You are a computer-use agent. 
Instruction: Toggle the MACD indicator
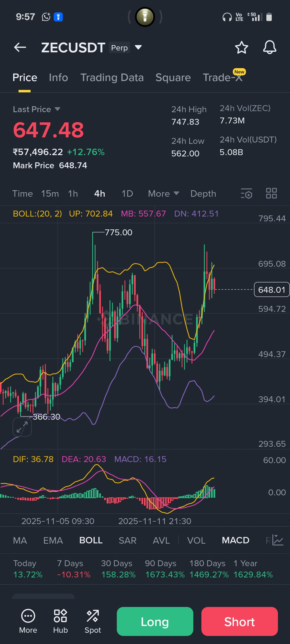[235, 540]
